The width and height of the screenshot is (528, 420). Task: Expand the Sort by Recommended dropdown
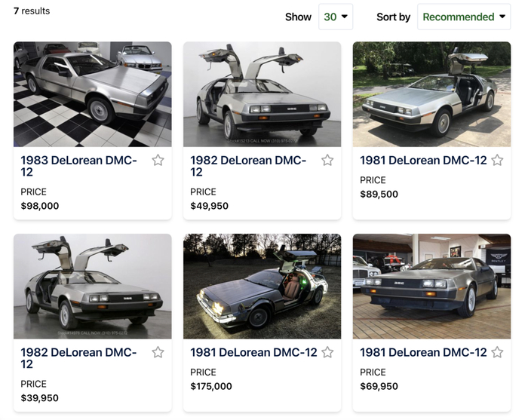coord(463,17)
